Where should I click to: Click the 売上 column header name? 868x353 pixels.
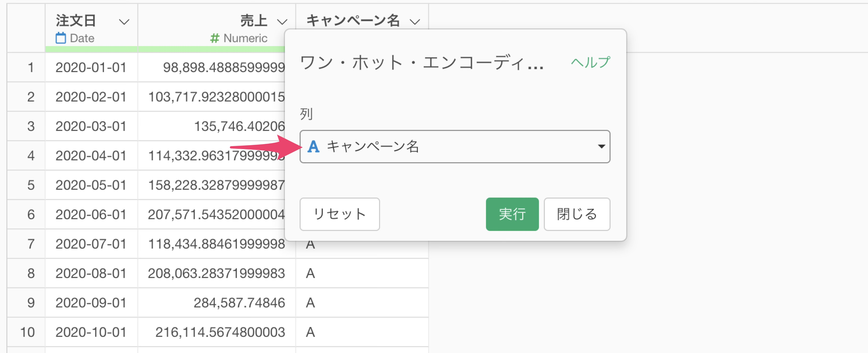point(253,21)
